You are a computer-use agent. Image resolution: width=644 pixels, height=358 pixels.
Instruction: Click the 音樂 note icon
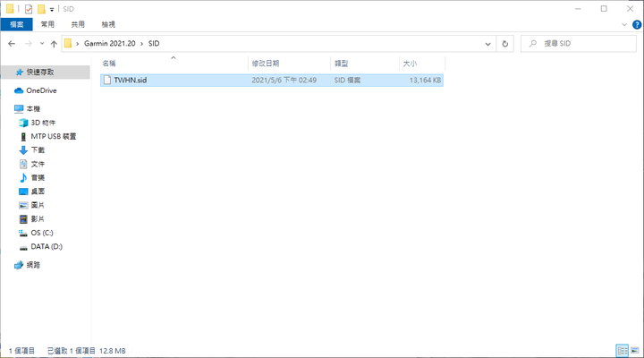click(x=23, y=177)
